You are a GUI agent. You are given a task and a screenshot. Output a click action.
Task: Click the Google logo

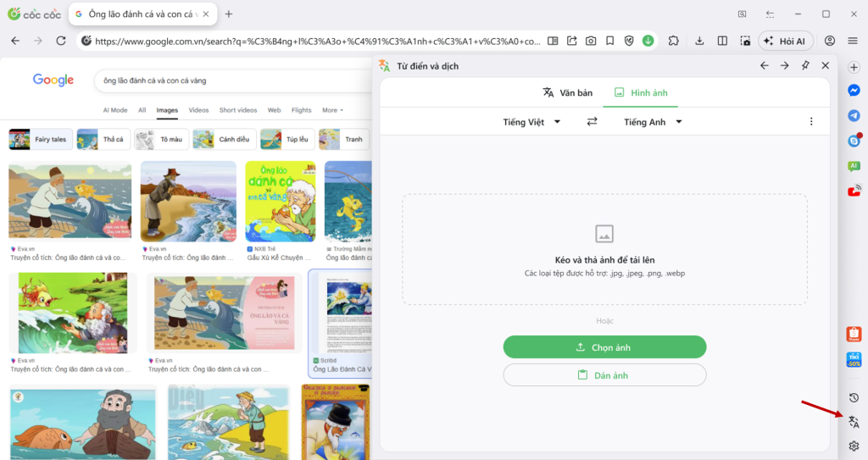pyautogui.click(x=53, y=80)
